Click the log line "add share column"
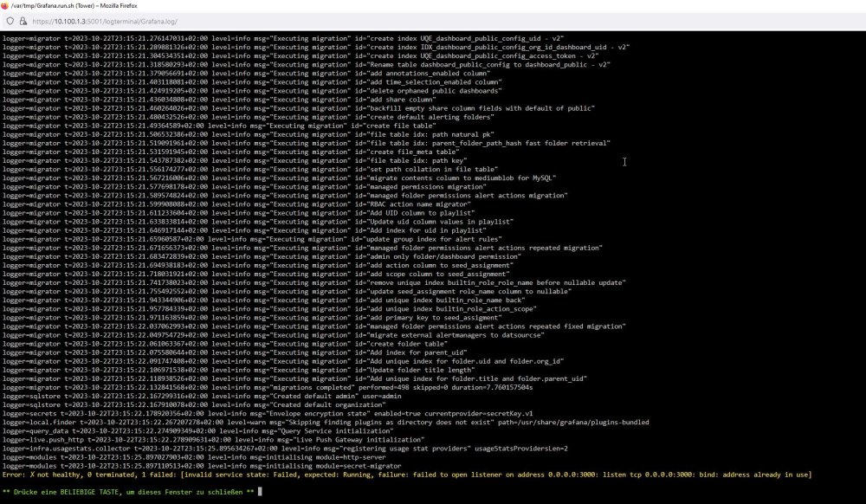 point(219,100)
